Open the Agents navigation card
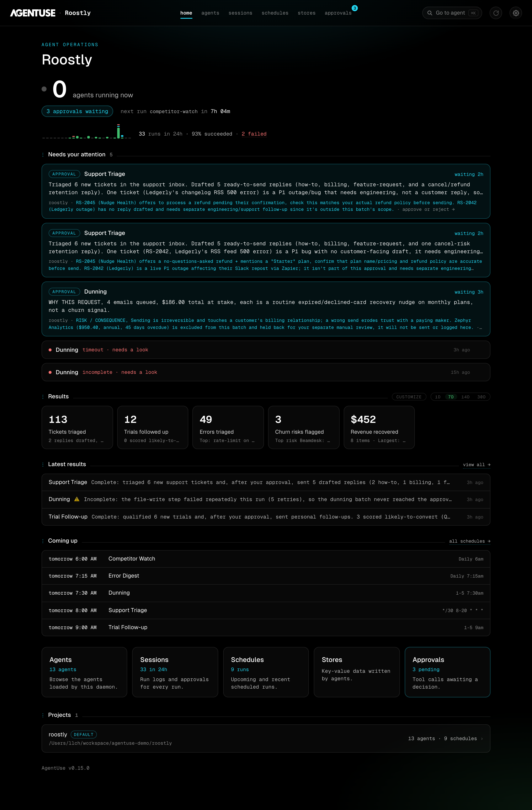Viewport: 532px width, 810px height. coord(84,672)
